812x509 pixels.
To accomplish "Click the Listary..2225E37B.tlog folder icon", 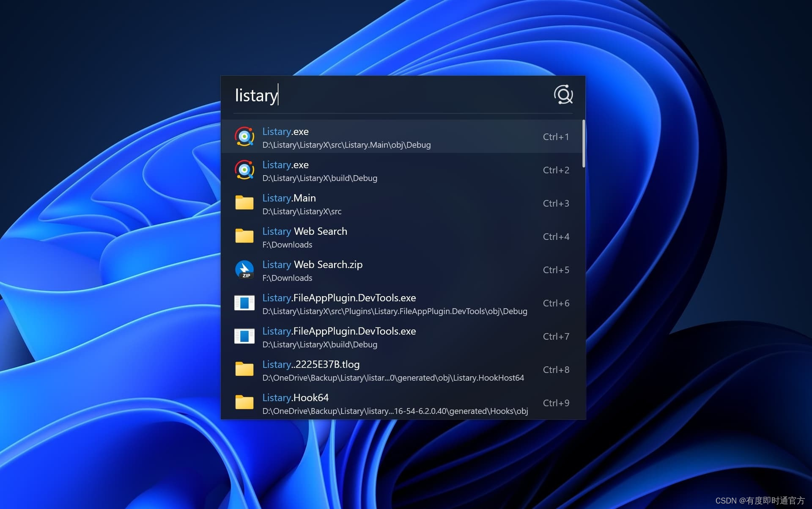I will [x=244, y=369].
